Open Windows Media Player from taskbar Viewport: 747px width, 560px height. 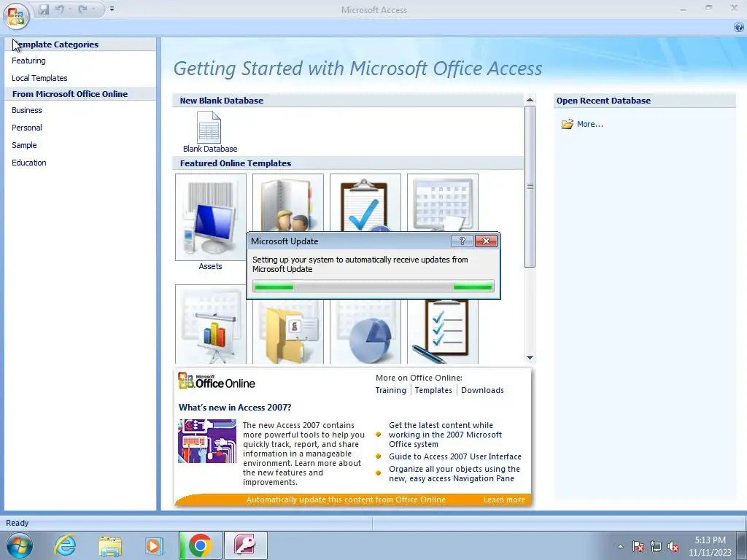click(x=153, y=545)
